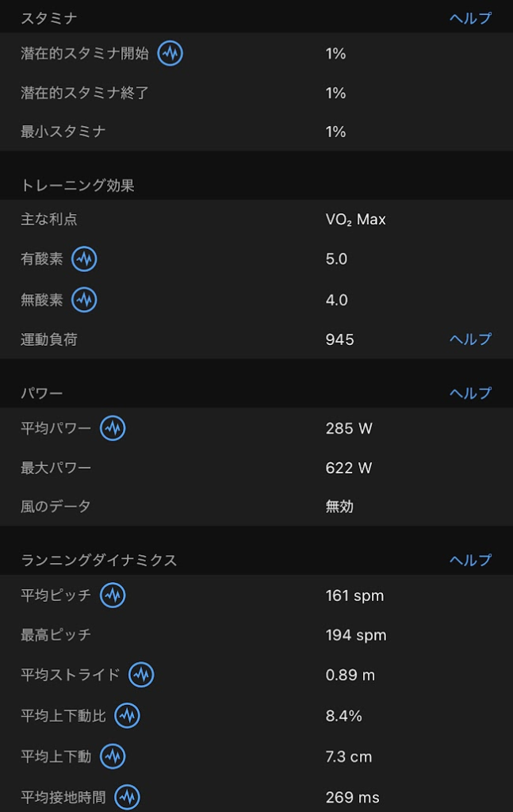
Task: Tap the 風のデータ row
Action: tap(256, 507)
